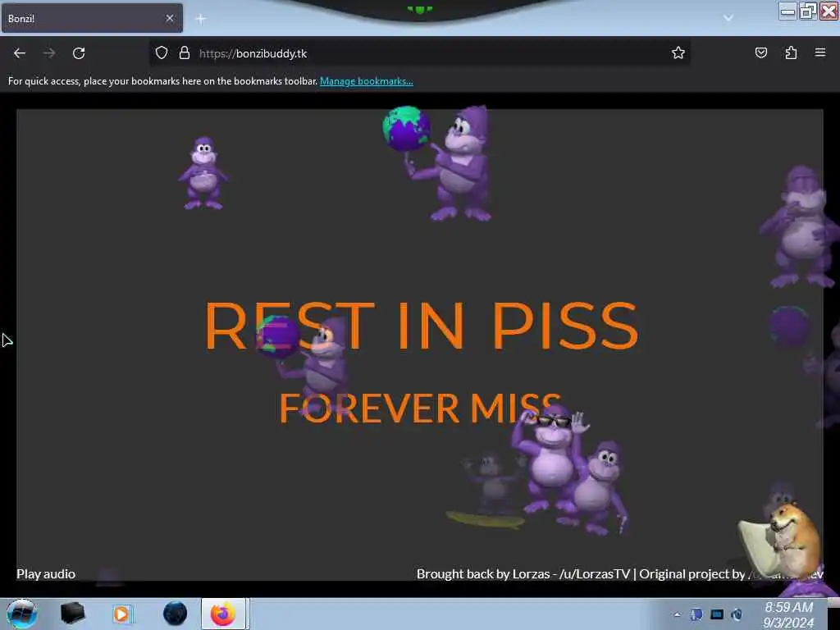Close the Bonzi! tab
This screenshot has width=840, height=630.
[x=169, y=18]
